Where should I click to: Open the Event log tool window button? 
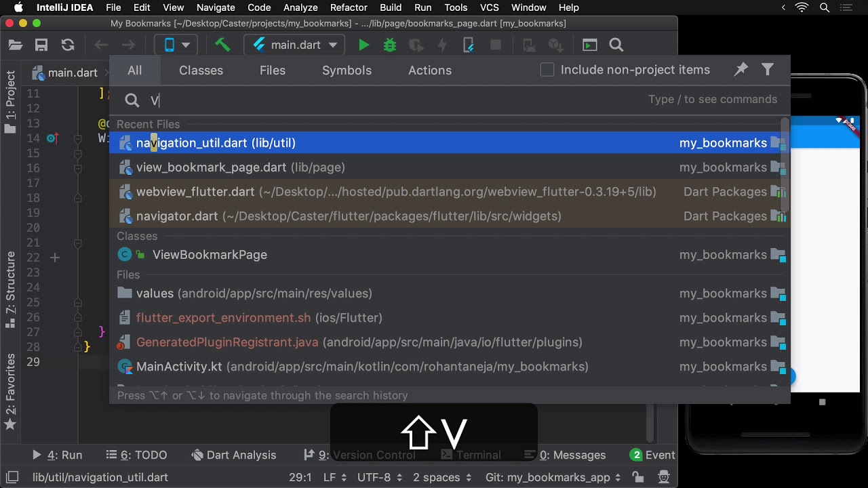click(652, 455)
